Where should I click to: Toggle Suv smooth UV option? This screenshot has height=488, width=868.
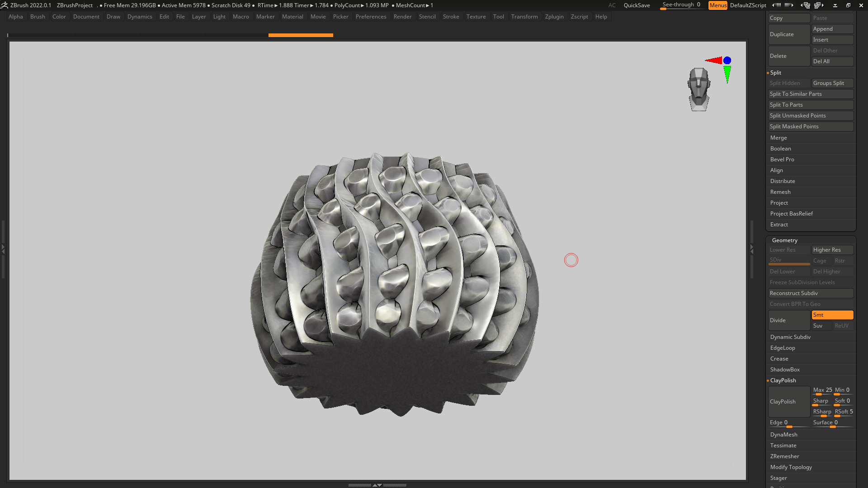[821, 326]
